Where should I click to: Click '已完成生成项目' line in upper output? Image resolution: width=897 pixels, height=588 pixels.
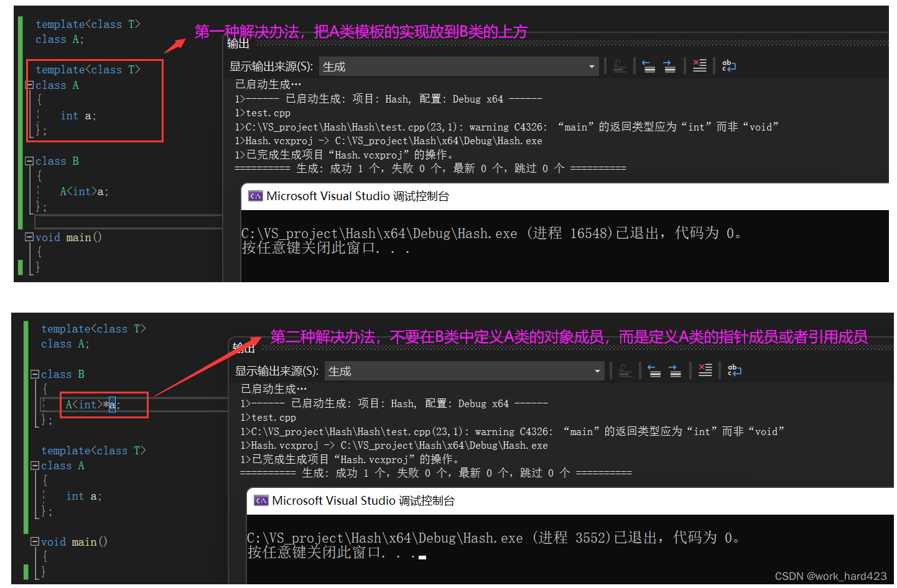coord(346,155)
